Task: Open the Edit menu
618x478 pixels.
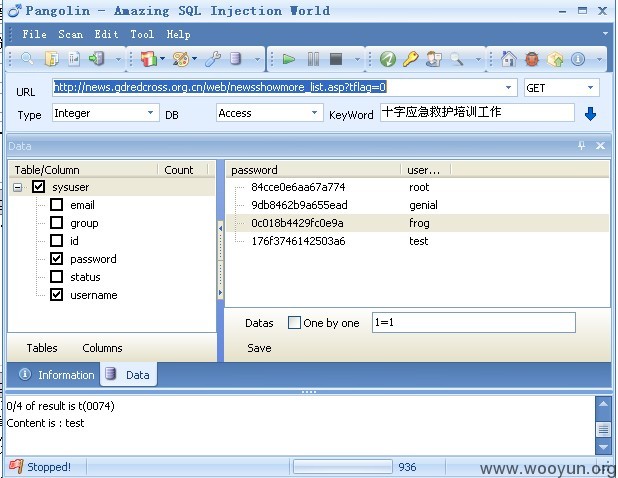Action: click(106, 34)
